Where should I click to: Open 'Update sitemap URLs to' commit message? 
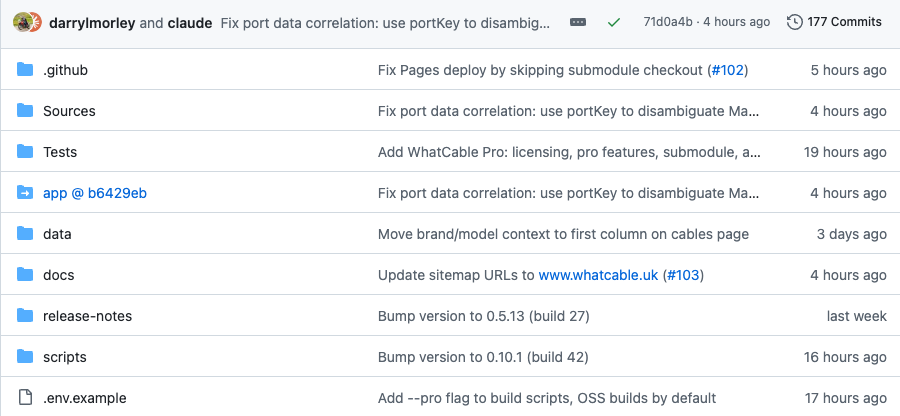pos(456,275)
